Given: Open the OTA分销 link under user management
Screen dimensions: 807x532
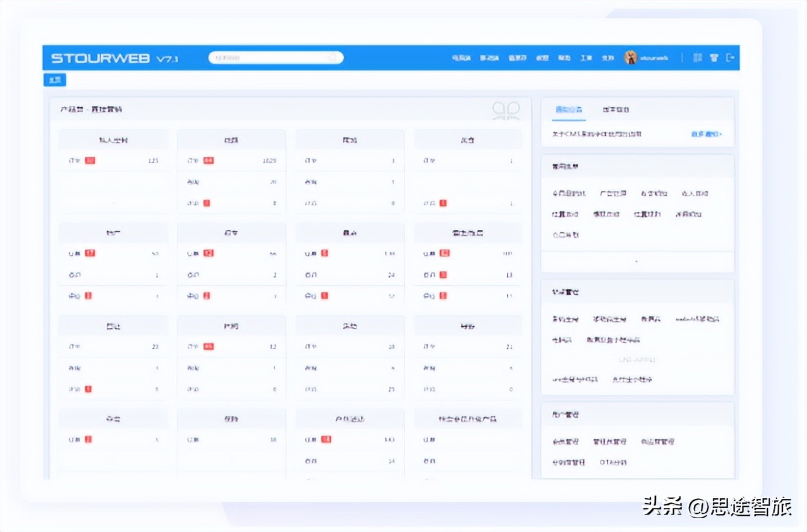Looking at the screenshot, I should click(612, 462).
